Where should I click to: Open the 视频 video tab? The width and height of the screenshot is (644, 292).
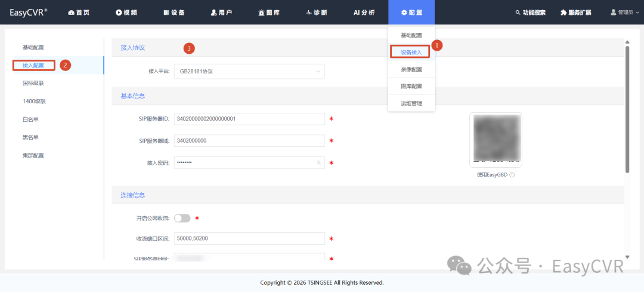126,13
